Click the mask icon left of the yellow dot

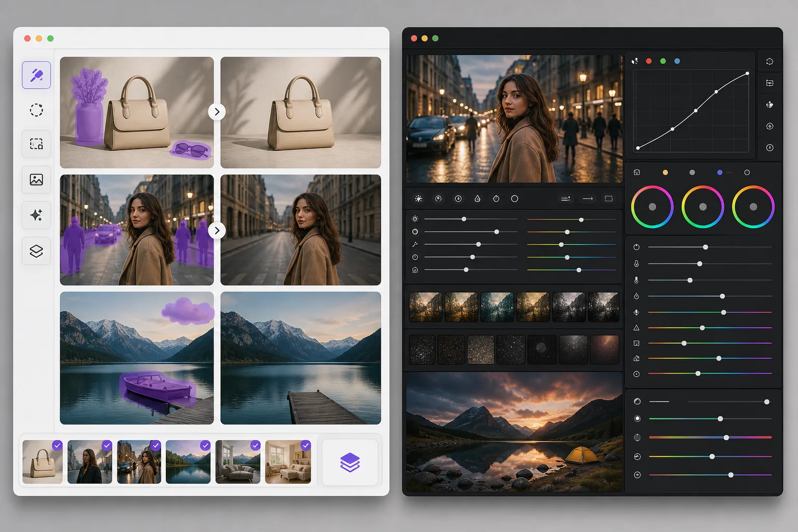click(x=637, y=172)
